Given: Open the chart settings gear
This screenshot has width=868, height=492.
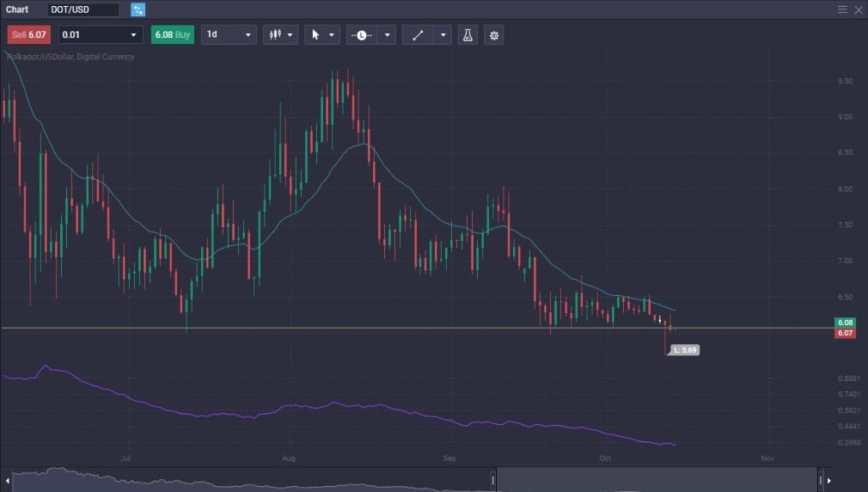Looking at the screenshot, I should (x=494, y=35).
